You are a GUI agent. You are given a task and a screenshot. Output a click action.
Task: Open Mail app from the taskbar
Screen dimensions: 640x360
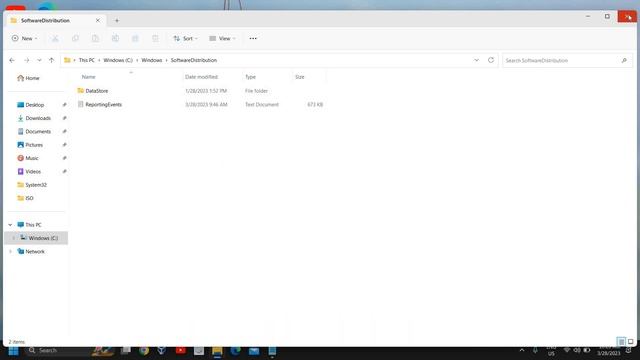coord(254,351)
